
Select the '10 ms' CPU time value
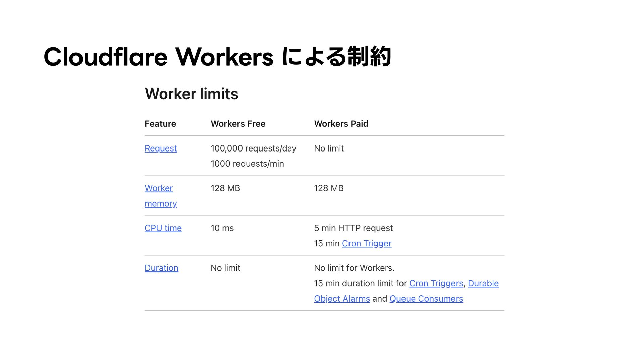222,228
